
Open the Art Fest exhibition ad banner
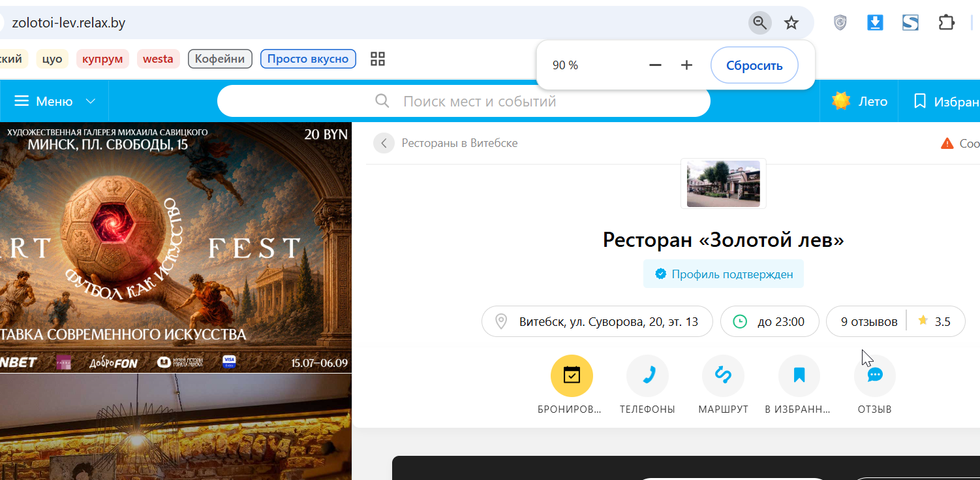pos(176,248)
